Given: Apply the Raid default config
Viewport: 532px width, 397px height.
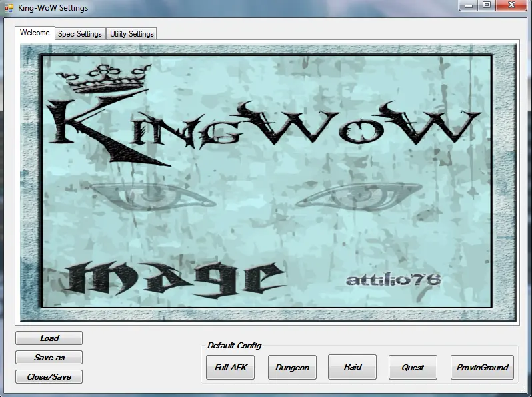Looking at the screenshot, I should 353,367.
